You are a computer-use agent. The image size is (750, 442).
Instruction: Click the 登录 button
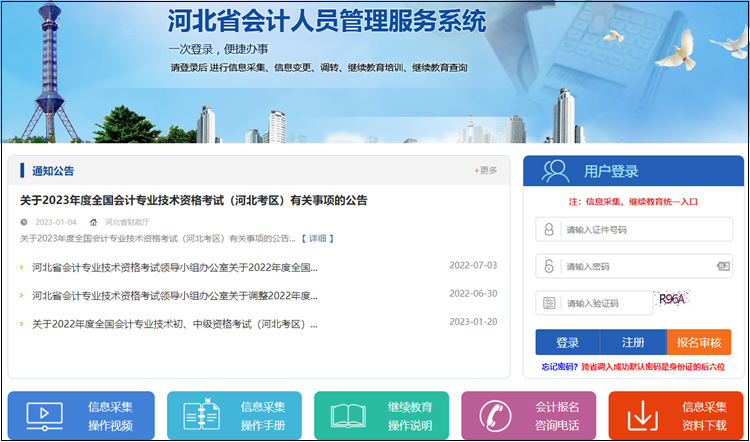(568, 342)
